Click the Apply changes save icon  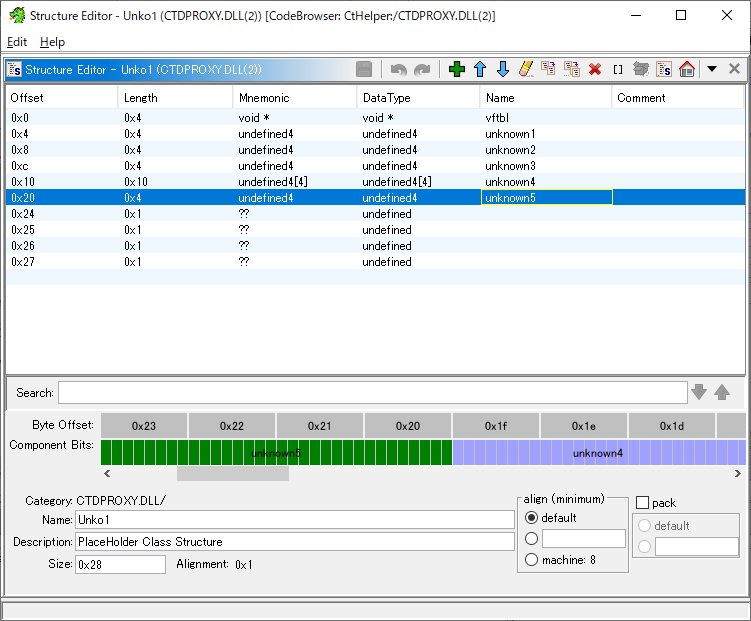tap(364, 69)
